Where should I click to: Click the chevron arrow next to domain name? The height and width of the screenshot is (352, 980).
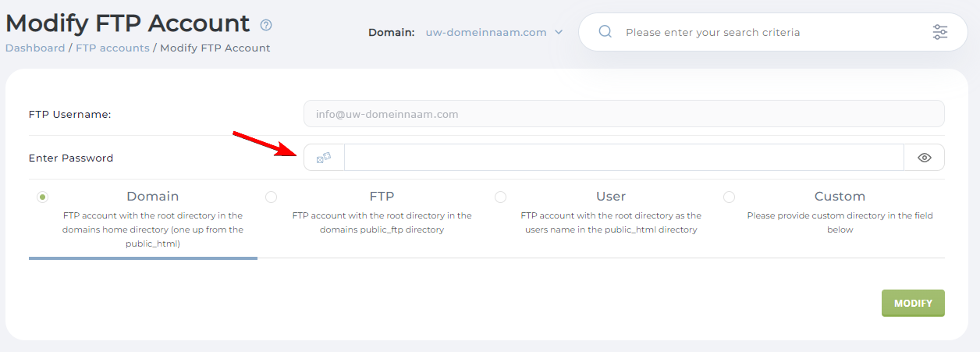(x=559, y=32)
